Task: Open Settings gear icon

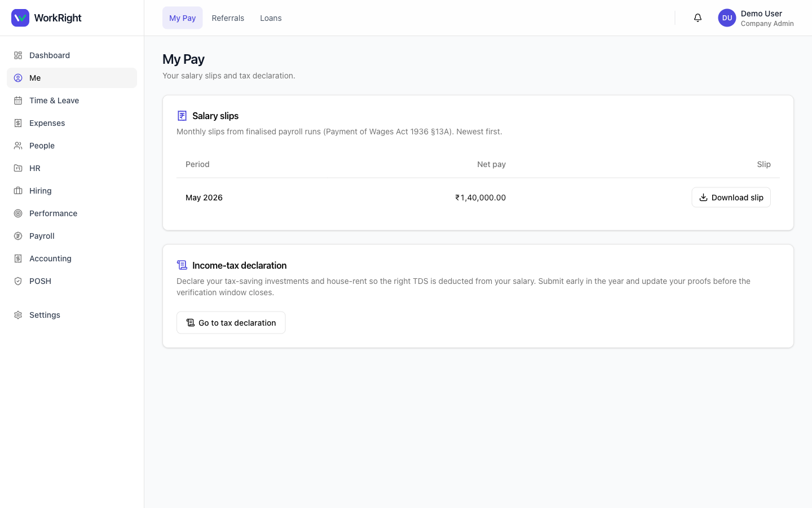Action: click(18, 315)
